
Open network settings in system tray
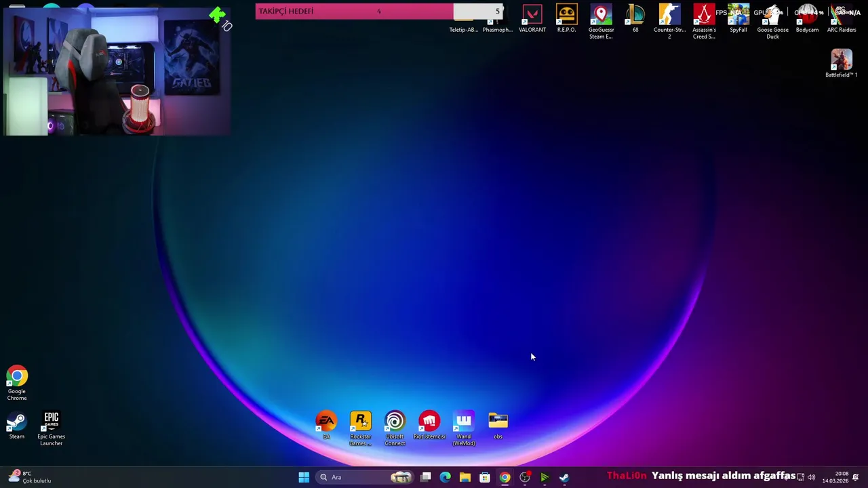click(800, 477)
